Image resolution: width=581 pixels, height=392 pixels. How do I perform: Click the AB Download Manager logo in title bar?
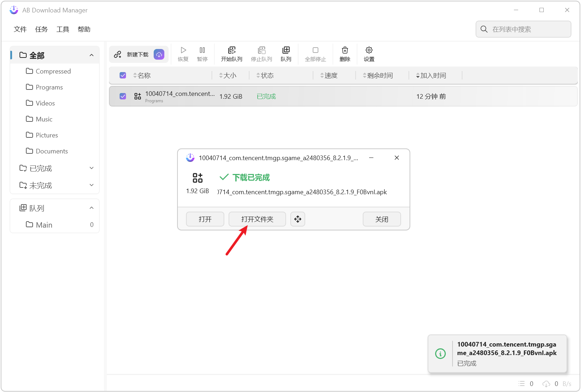point(14,10)
